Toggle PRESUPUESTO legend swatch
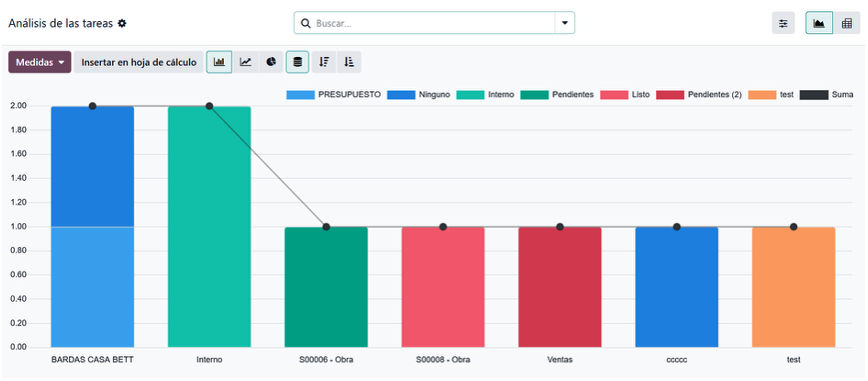Screen dimensions: 868x381 [300, 95]
